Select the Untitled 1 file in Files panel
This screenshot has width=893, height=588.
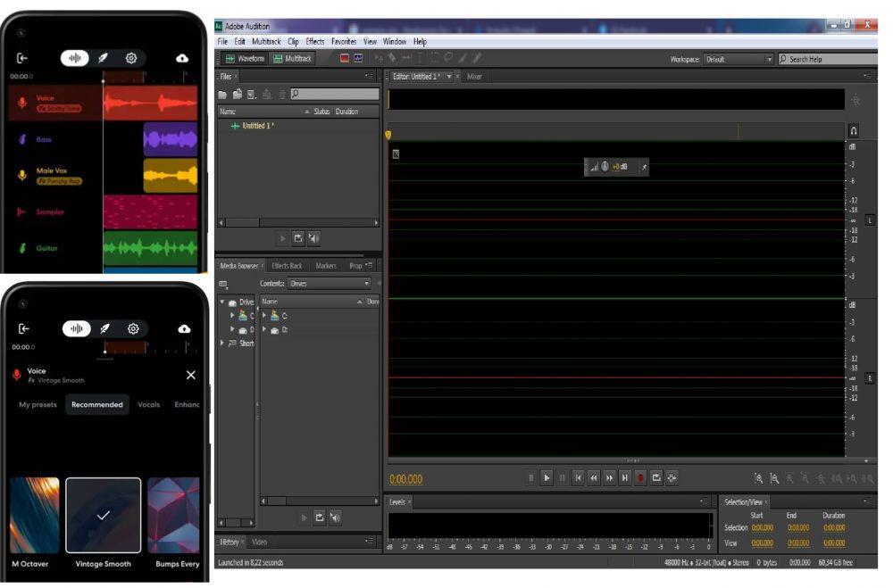coord(258,126)
